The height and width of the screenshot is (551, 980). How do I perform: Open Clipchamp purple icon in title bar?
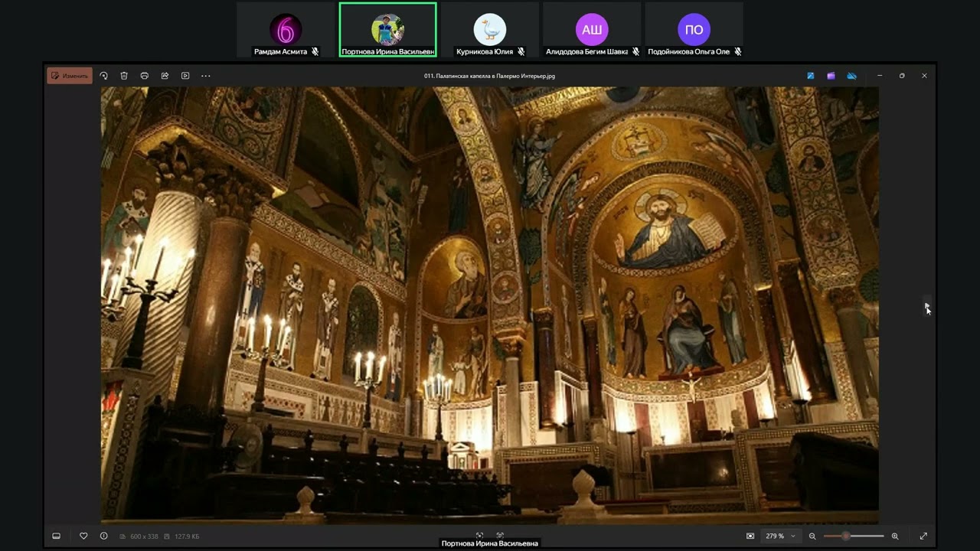click(x=831, y=76)
